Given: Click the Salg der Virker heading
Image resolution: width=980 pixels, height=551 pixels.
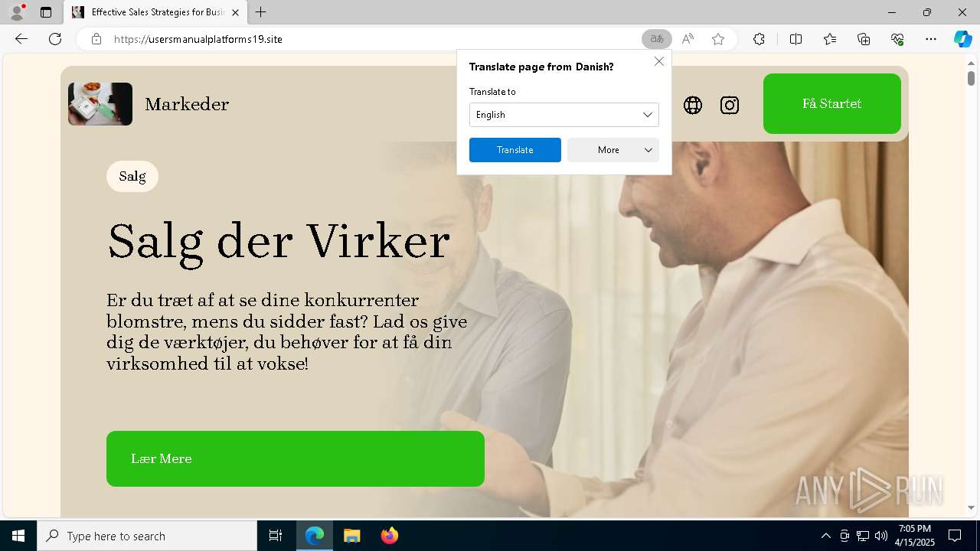Looking at the screenshot, I should (279, 241).
